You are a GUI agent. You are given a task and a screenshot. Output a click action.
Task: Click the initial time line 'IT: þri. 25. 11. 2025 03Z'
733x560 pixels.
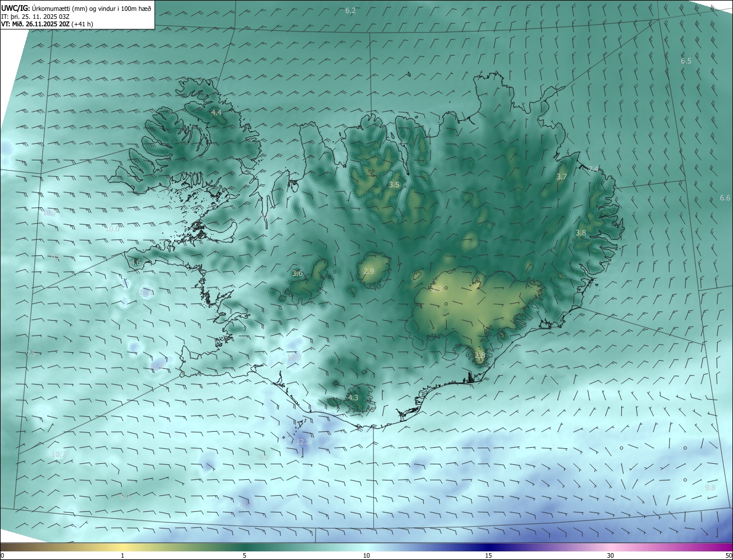(36, 17)
